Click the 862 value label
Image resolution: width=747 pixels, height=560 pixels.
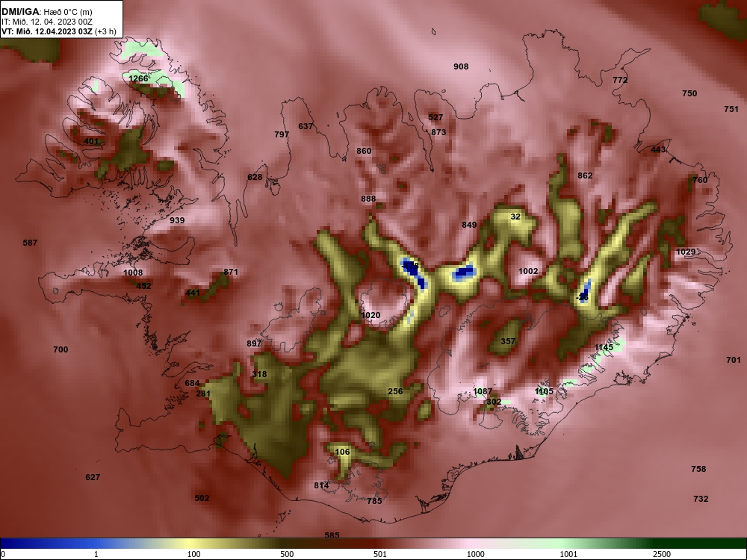pos(585,175)
